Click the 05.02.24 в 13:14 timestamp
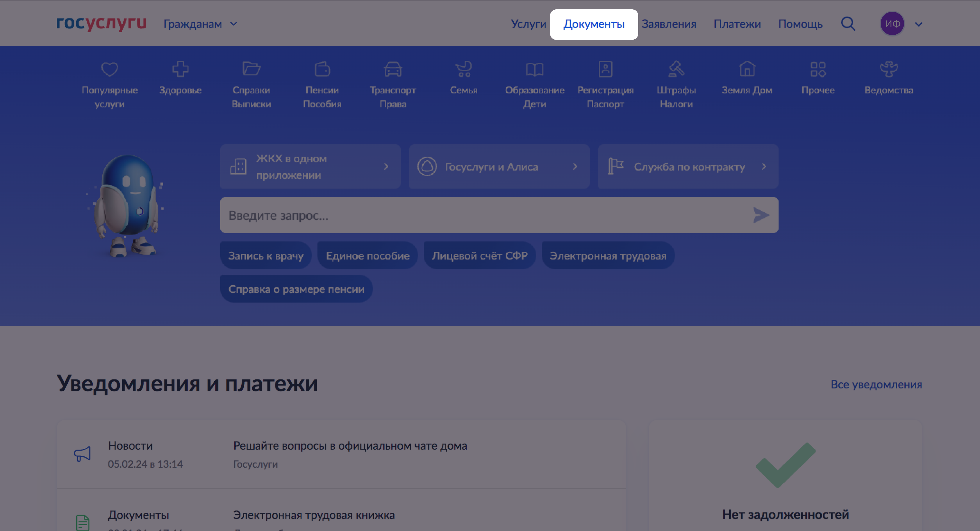The image size is (980, 531). 145,464
